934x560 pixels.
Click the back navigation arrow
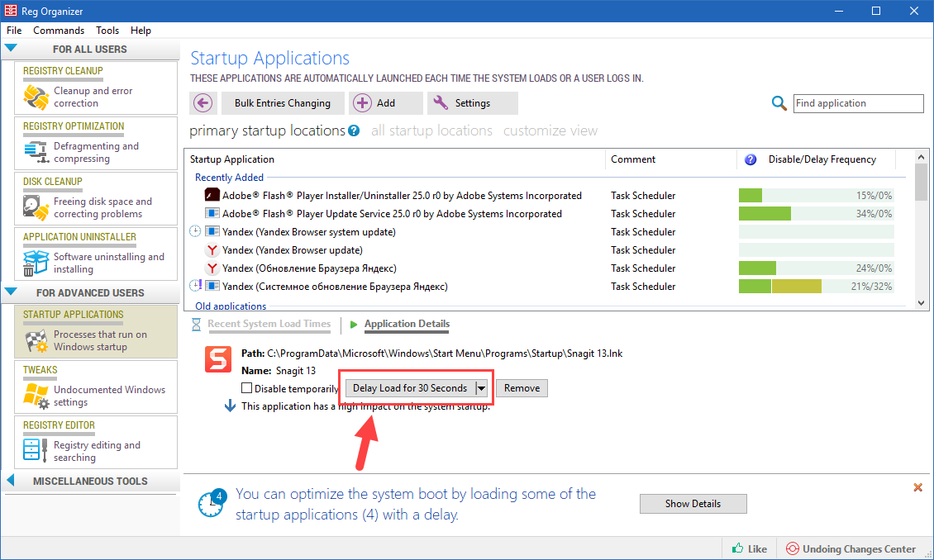[x=205, y=102]
